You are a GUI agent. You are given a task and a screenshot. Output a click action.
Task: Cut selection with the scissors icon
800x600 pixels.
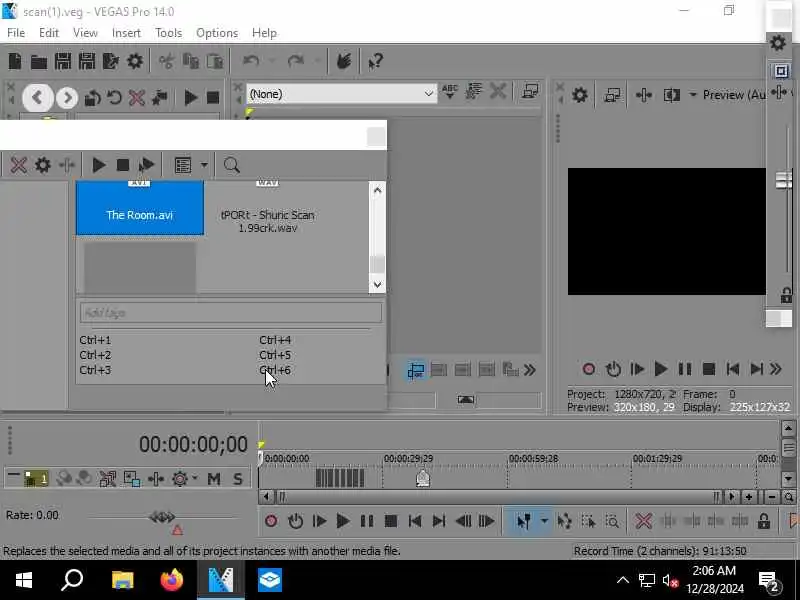click(166, 61)
